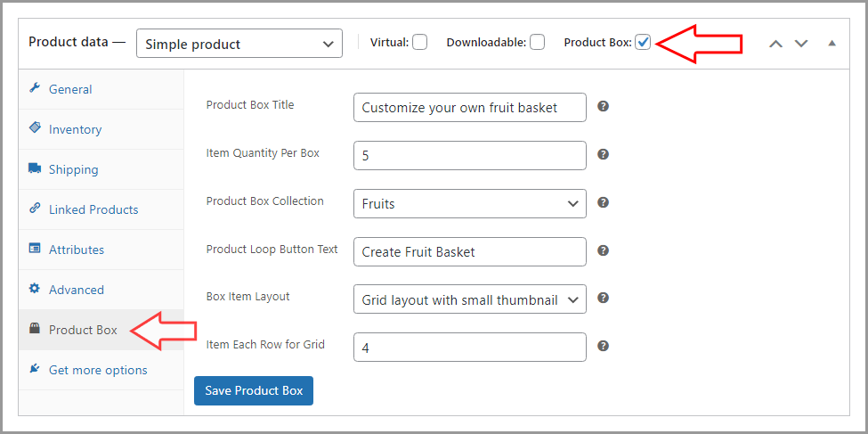This screenshot has width=868, height=434.
Task: Click help icon next to Product Box Collection
Action: [x=603, y=202]
